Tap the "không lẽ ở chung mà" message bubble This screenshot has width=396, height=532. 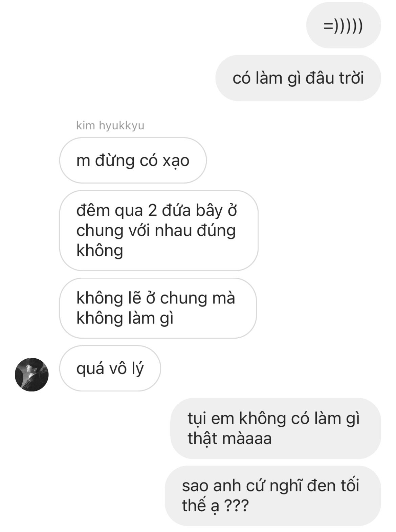(158, 308)
